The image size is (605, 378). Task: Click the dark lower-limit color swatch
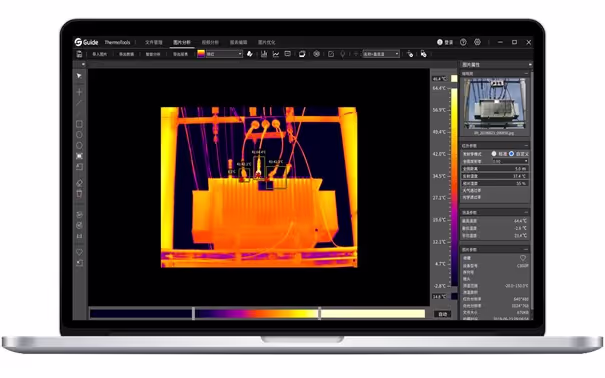pyautogui.click(x=454, y=296)
